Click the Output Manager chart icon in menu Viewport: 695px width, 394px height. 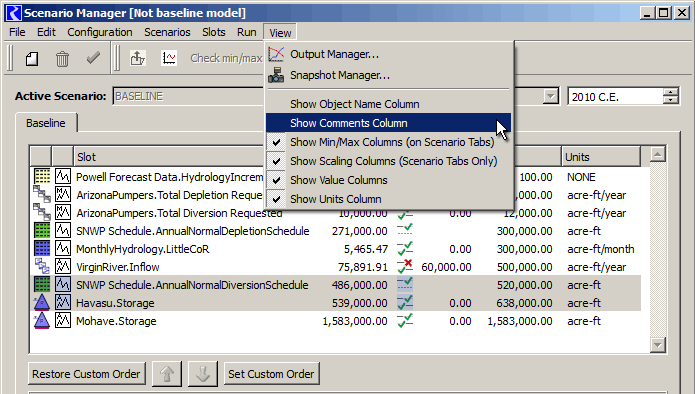[276, 54]
